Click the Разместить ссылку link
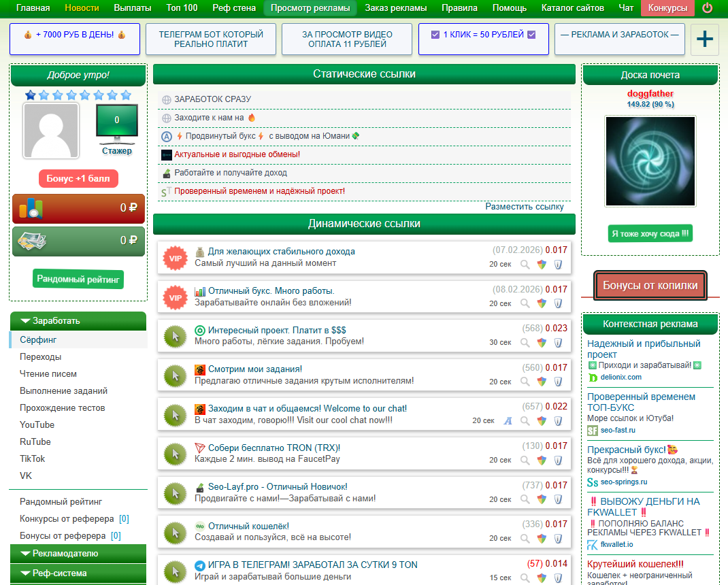Viewport: 728px width, 585px height. tap(524, 207)
